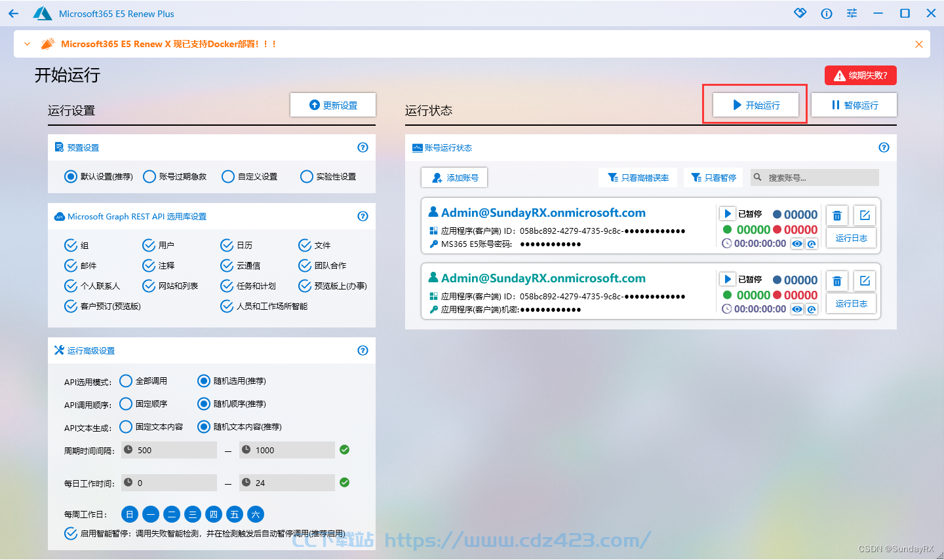The height and width of the screenshot is (560, 944).
Task: Delete the account with MS365 E5账号密码
Action: [837, 215]
